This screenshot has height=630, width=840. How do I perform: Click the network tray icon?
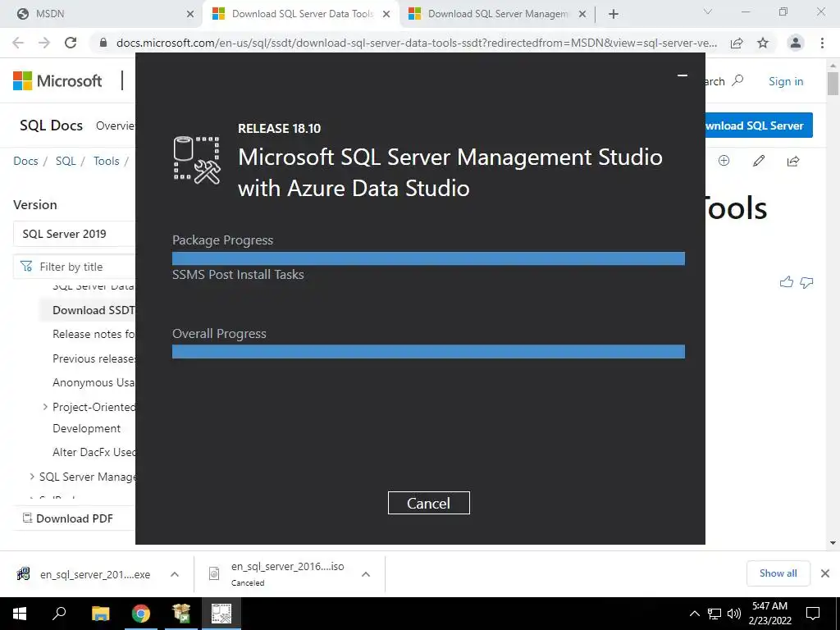pyautogui.click(x=714, y=614)
